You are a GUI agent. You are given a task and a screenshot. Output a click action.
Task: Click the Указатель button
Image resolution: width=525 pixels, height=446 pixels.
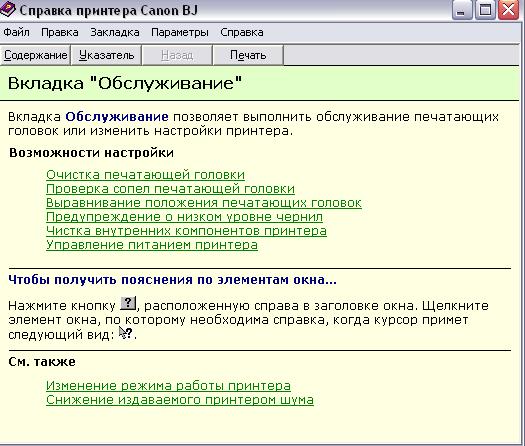(x=106, y=55)
